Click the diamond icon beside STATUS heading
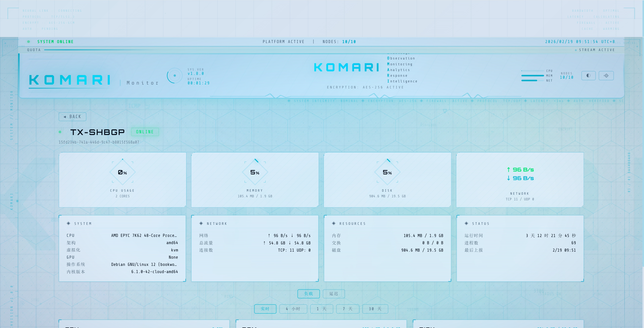Viewport: 644px width, 328px height. pyautogui.click(x=466, y=223)
